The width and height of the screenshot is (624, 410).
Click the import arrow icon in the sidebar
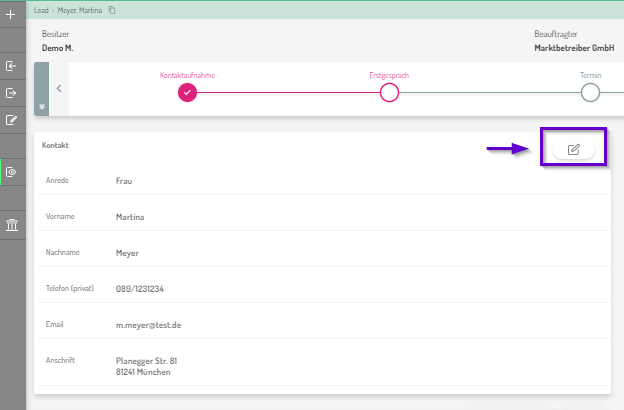click(x=11, y=66)
